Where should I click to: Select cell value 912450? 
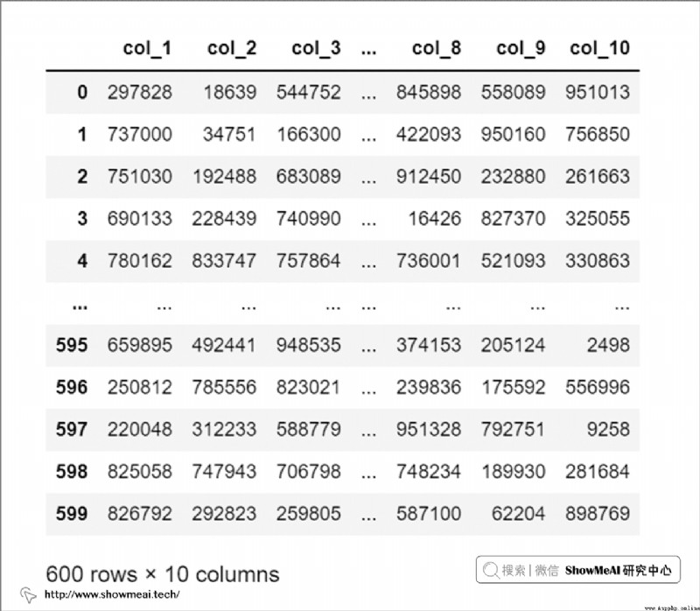click(x=429, y=177)
